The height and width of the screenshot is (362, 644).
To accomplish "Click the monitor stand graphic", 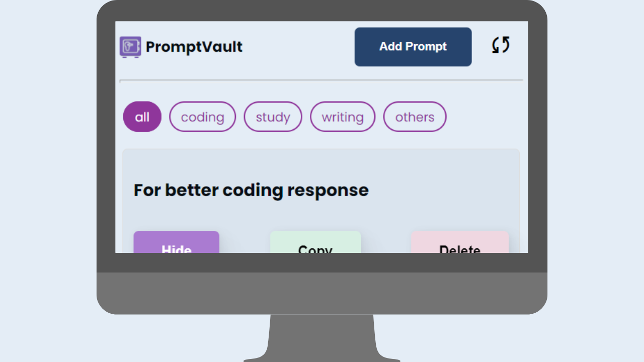I will [x=322, y=338].
